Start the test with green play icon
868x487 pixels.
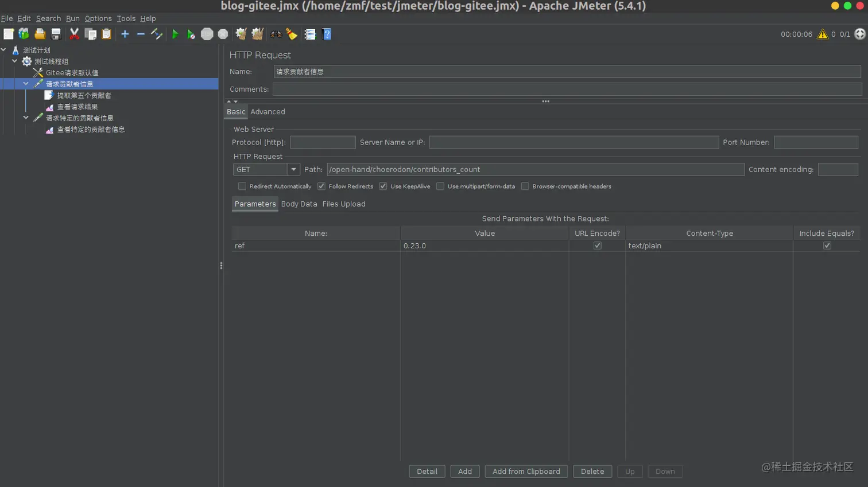[175, 34]
